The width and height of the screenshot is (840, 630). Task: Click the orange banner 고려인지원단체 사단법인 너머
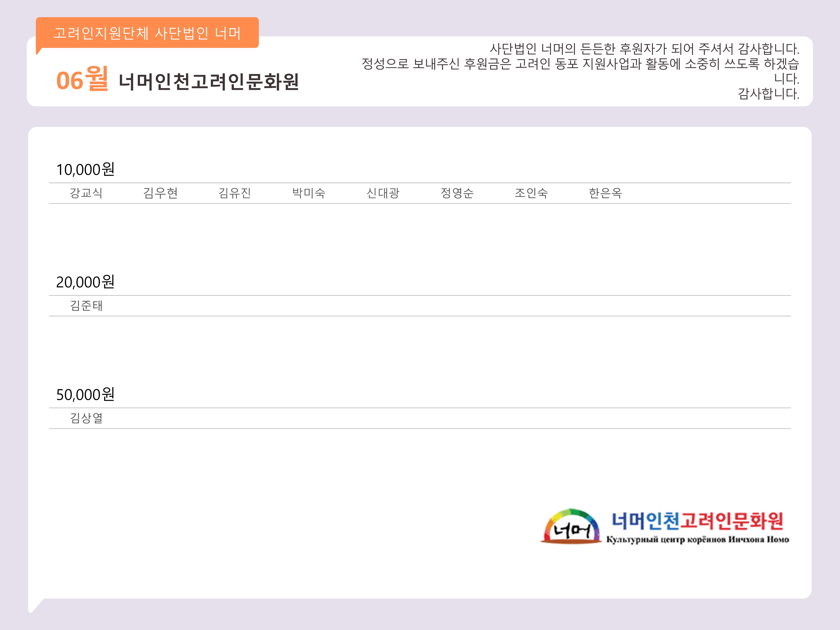pos(147,33)
